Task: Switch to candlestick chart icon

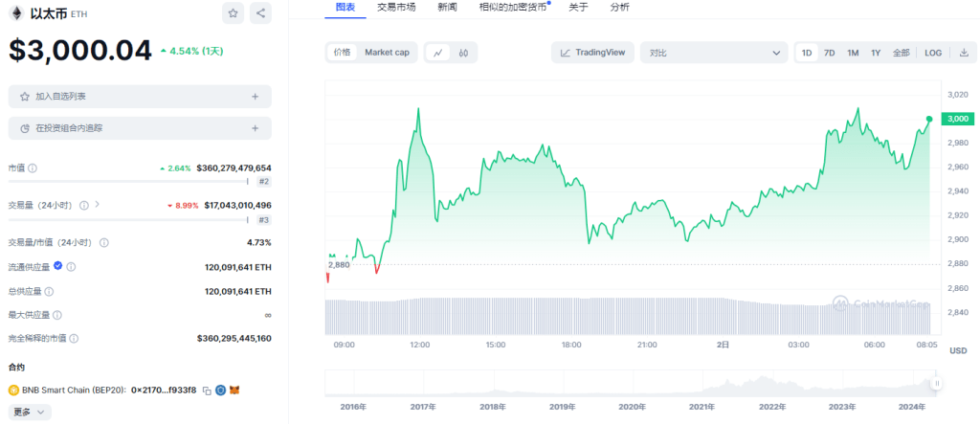Action: point(463,53)
